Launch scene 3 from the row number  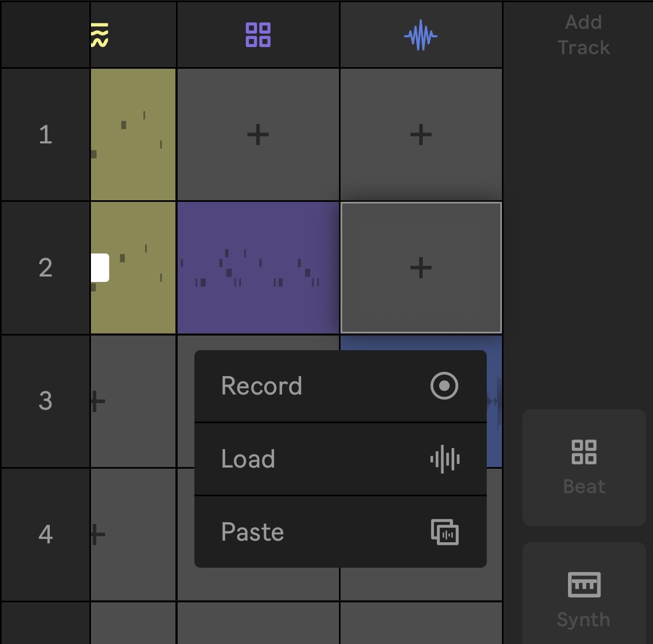click(x=45, y=401)
